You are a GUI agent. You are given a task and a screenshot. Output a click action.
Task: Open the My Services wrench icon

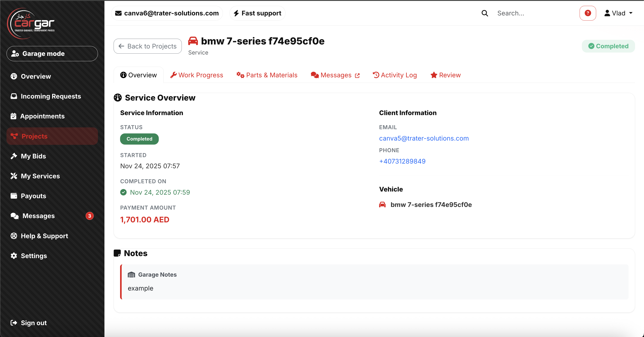pyautogui.click(x=14, y=176)
